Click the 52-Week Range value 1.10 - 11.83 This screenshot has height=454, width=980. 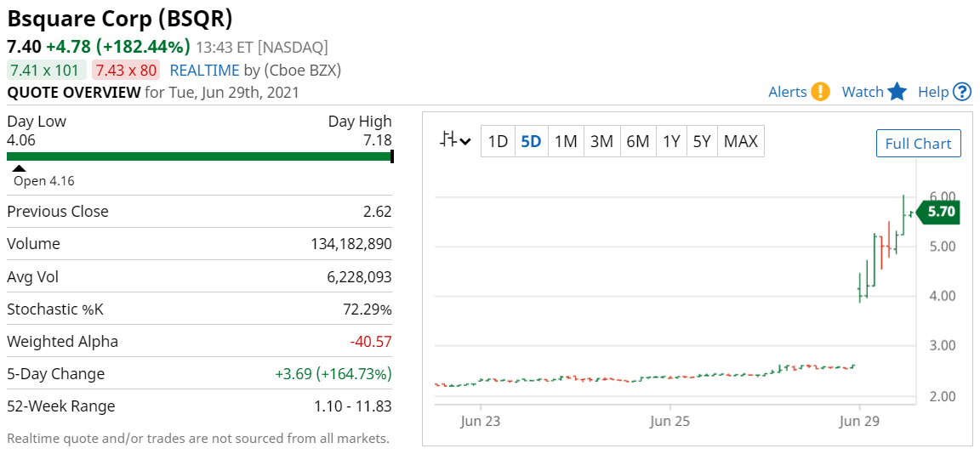[353, 406]
